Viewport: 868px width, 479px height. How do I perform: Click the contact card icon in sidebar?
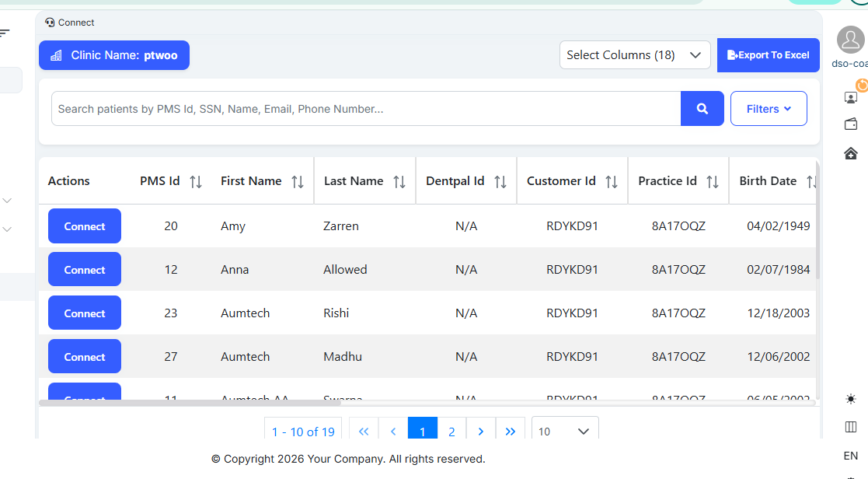click(850, 97)
